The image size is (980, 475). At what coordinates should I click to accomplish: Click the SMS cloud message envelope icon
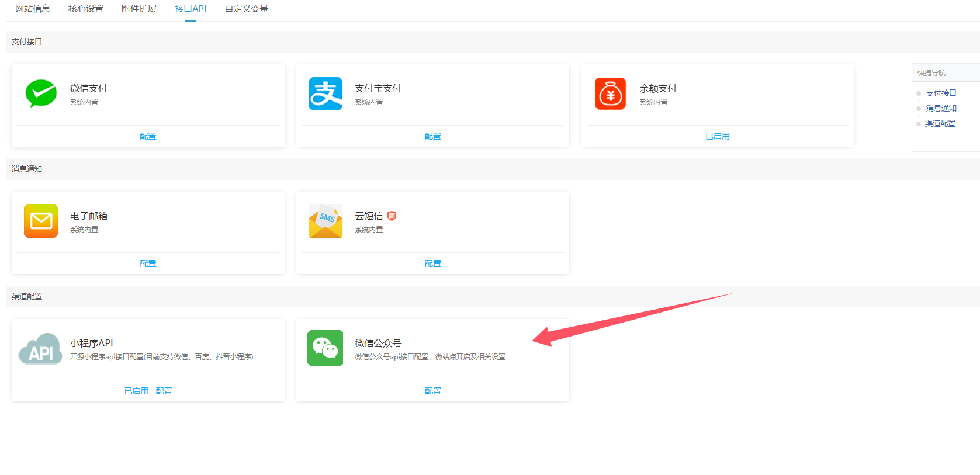click(325, 221)
